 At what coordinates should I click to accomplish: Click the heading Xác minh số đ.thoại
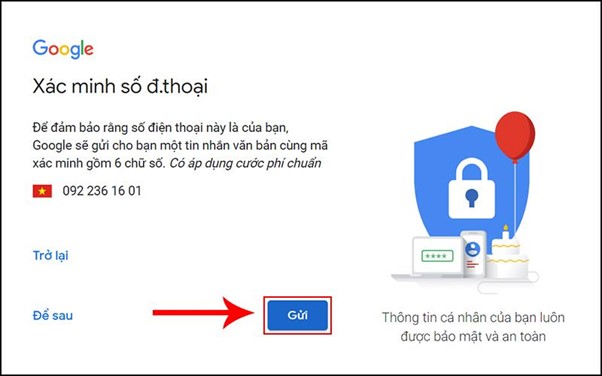click(x=120, y=86)
